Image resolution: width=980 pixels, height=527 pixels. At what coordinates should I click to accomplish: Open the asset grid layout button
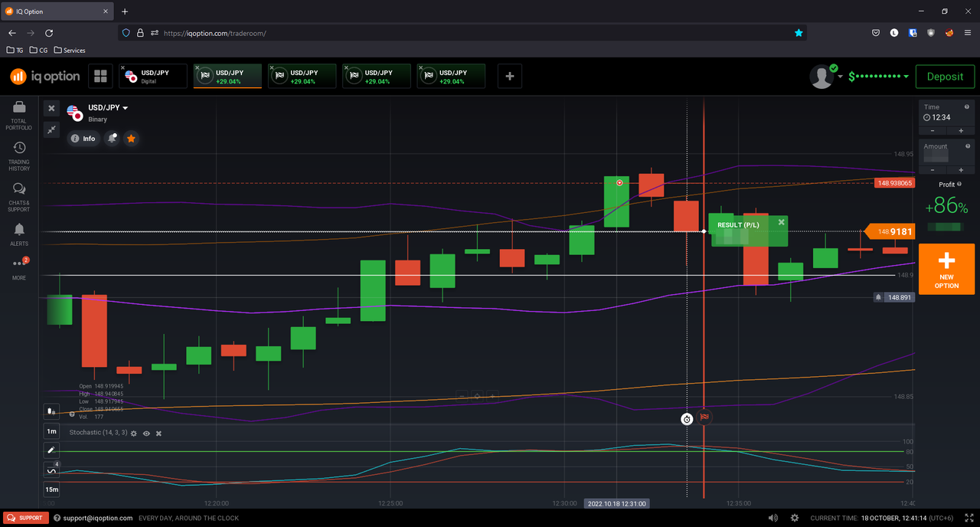coord(100,76)
